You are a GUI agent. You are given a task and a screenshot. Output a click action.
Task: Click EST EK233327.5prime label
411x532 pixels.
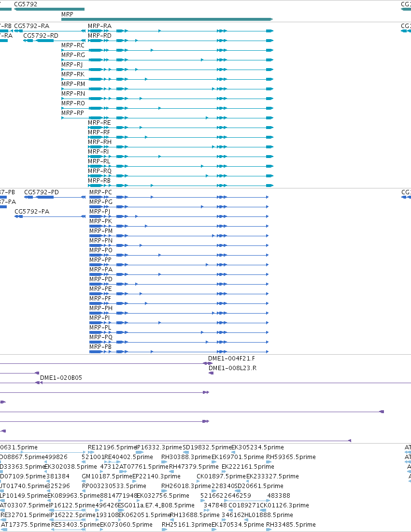click(273, 476)
